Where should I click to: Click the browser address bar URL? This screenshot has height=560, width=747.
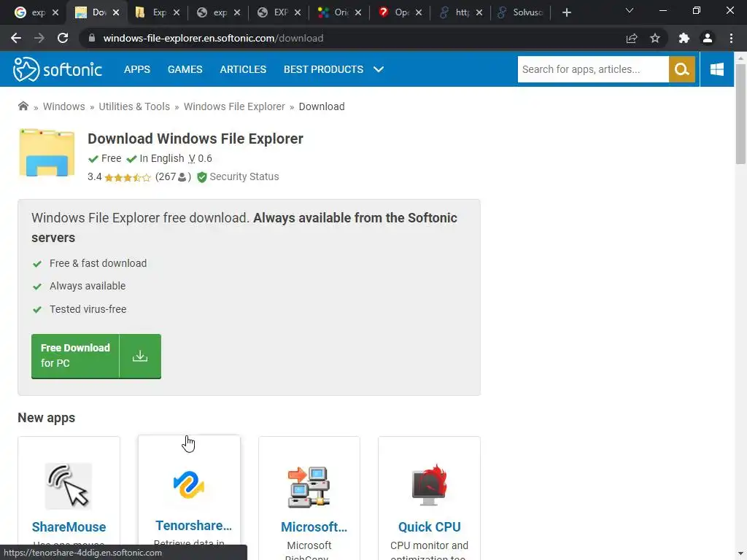click(x=213, y=38)
